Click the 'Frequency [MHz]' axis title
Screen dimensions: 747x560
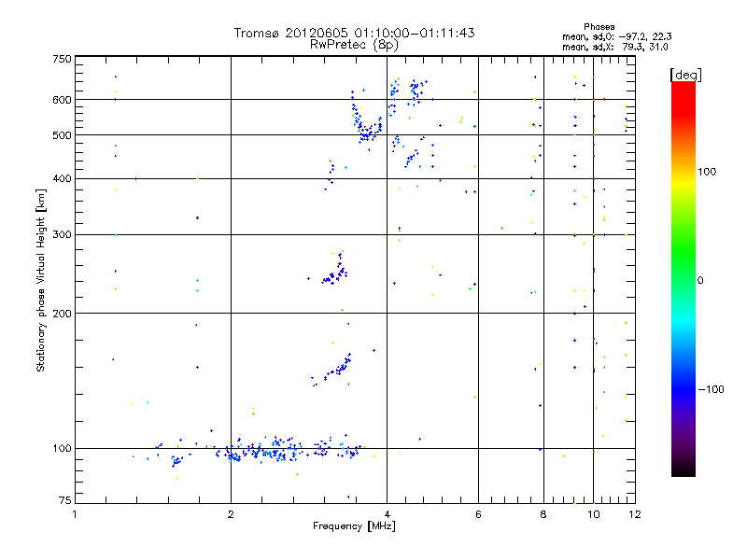pyautogui.click(x=354, y=526)
